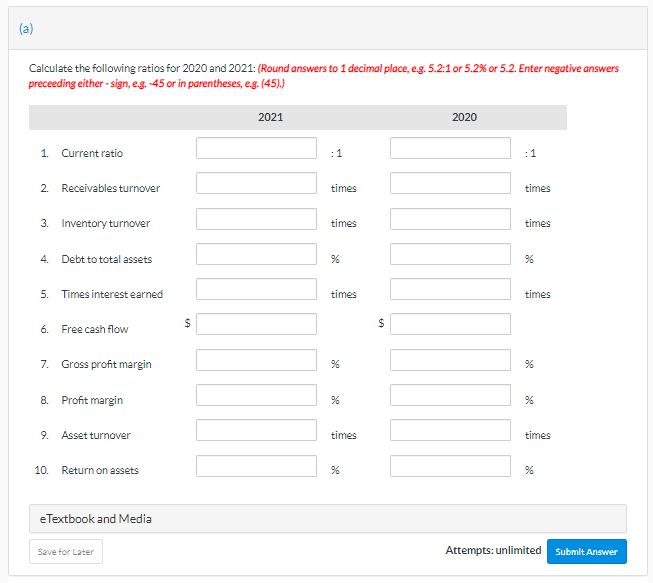Click the 2021 Current ratio input field
Viewport: 653px width, 583px height.
pyautogui.click(x=256, y=148)
